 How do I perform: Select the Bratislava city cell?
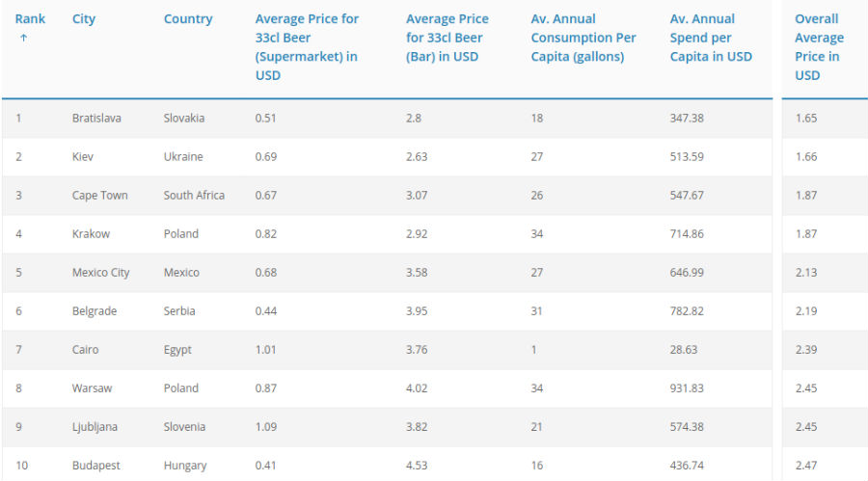(97, 119)
